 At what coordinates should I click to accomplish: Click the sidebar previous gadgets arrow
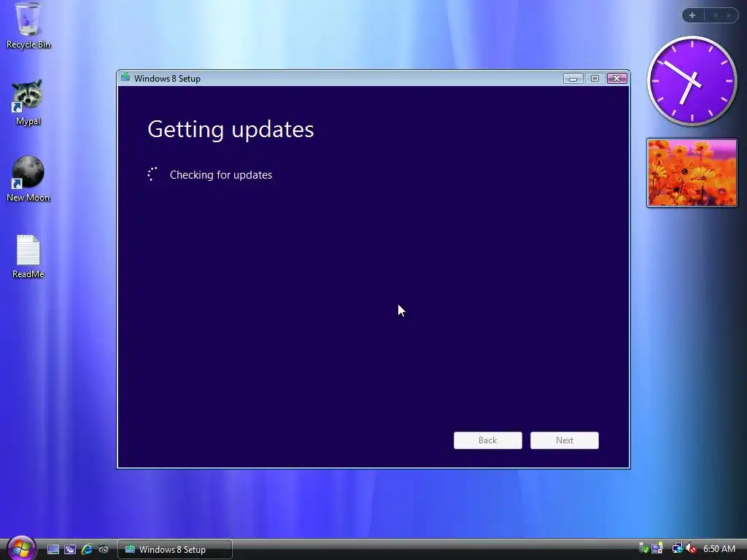[x=715, y=15]
